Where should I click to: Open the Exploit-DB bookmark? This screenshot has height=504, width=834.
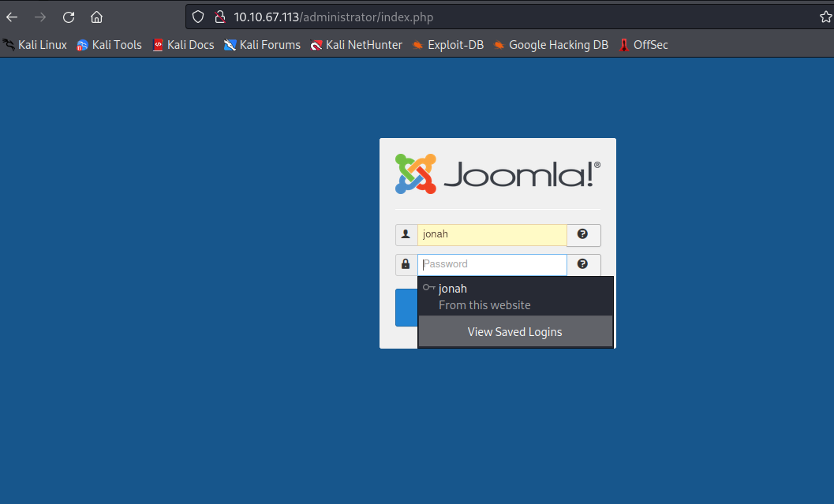pos(448,45)
